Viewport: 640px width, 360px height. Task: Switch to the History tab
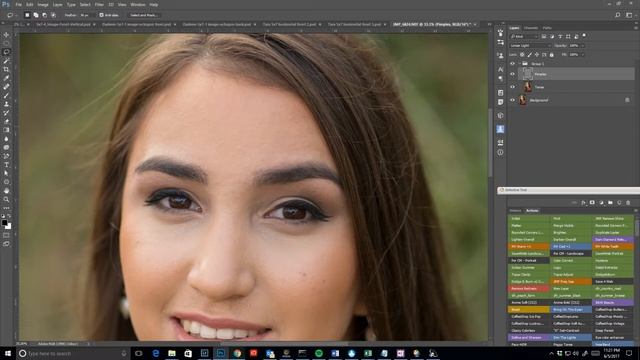(x=515, y=211)
